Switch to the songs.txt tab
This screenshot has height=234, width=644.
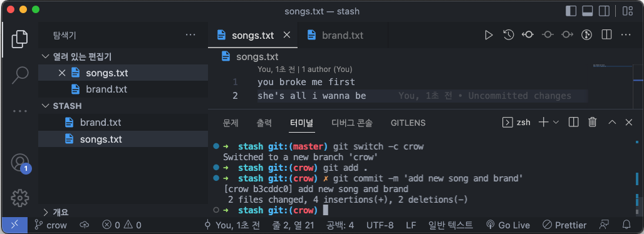tap(254, 35)
